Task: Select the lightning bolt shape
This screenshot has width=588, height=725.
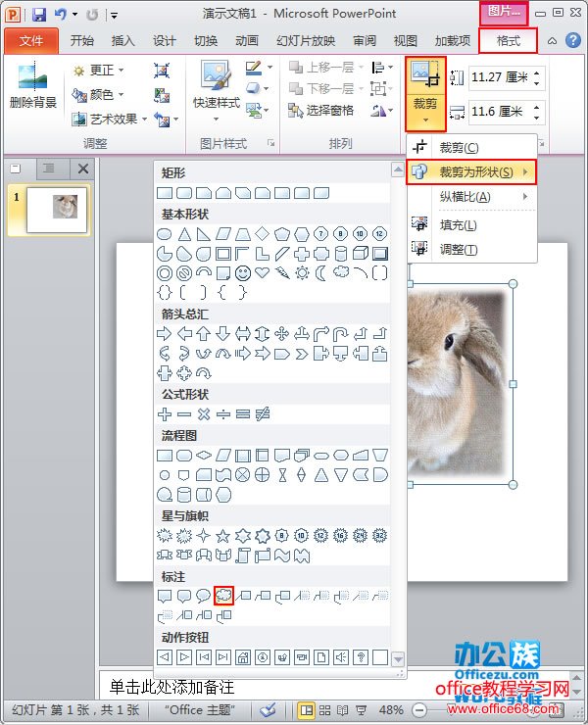Action: [x=282, y=273]
